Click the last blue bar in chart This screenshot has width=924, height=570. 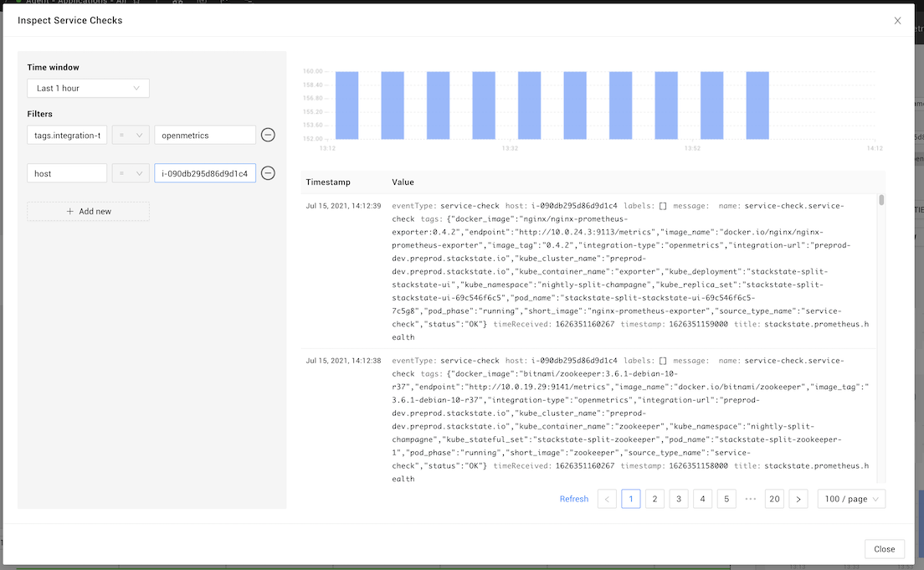click(x=757, y=105)
